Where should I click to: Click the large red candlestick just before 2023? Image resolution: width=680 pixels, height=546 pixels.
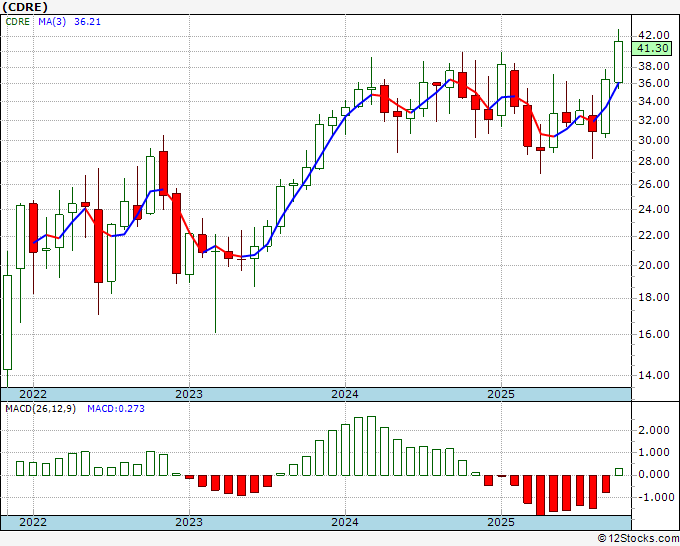176,233
